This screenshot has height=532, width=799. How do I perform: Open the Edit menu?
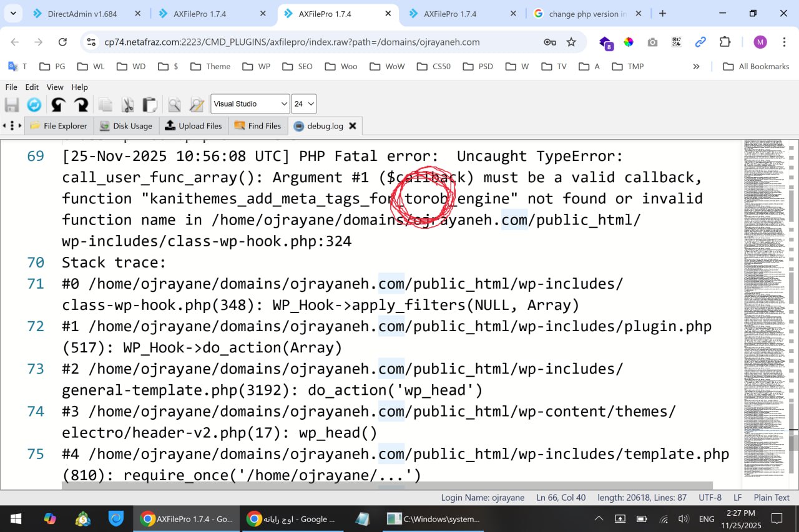(x=32, y=87)
